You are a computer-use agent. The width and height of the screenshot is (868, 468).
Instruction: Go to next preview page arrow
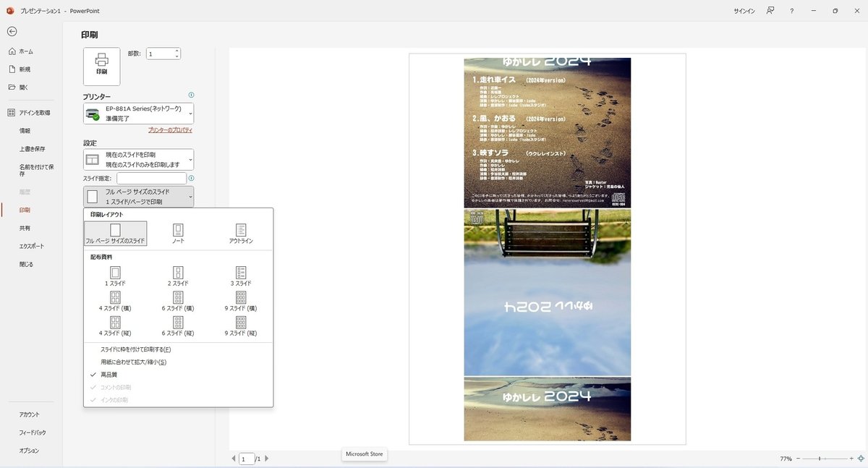266,459
